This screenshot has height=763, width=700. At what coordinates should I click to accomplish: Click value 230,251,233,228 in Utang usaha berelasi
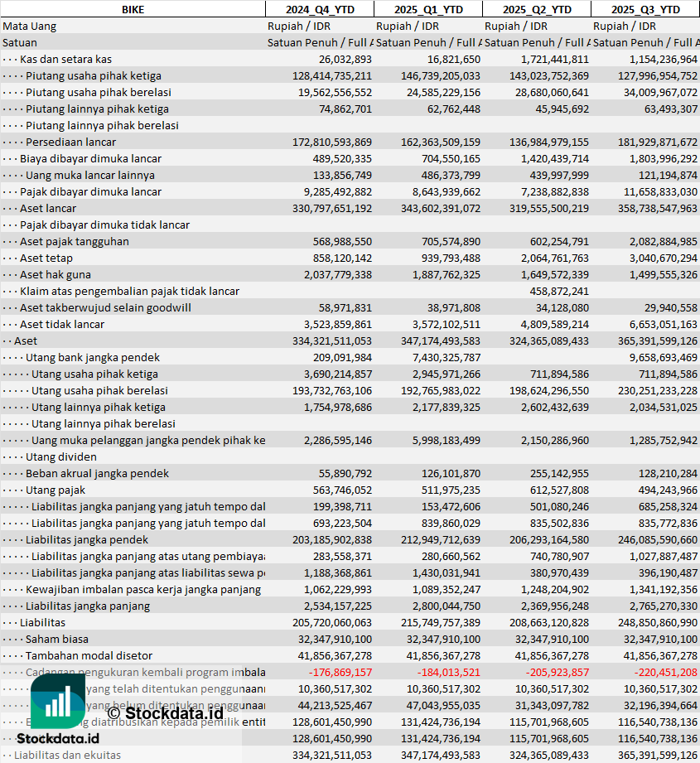tap(658, 390)
